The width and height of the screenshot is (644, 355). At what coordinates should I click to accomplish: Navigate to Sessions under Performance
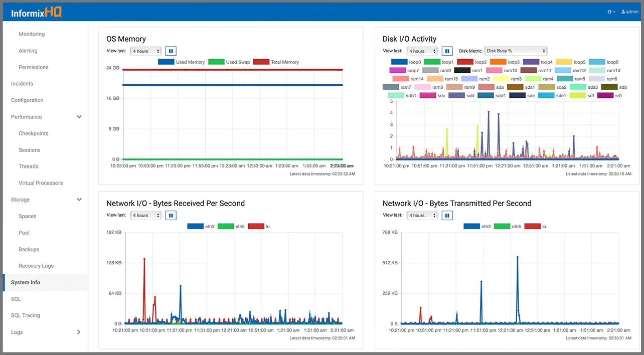coord(29,149)
